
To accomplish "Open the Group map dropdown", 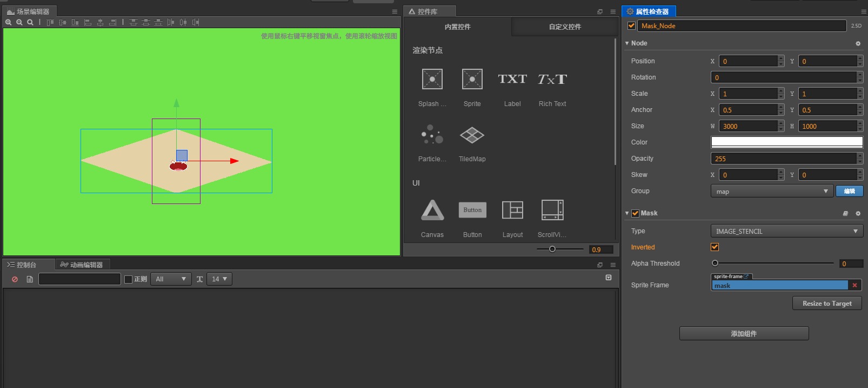I will [772, 191].
